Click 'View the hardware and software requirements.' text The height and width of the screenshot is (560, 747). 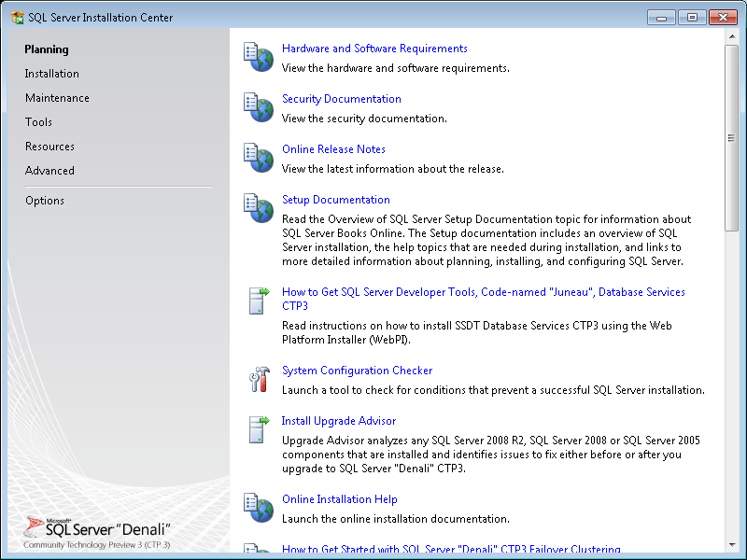[395, 68]
